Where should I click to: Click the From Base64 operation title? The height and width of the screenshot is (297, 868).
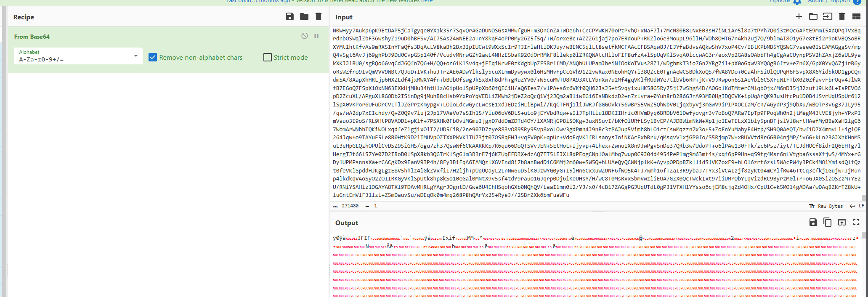click(x=32, y=37)
